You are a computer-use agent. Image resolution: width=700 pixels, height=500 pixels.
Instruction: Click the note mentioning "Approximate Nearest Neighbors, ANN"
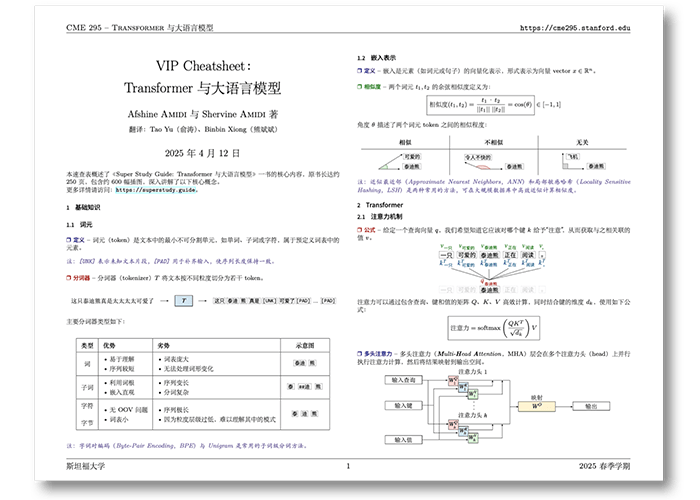[x=494, y=186]
